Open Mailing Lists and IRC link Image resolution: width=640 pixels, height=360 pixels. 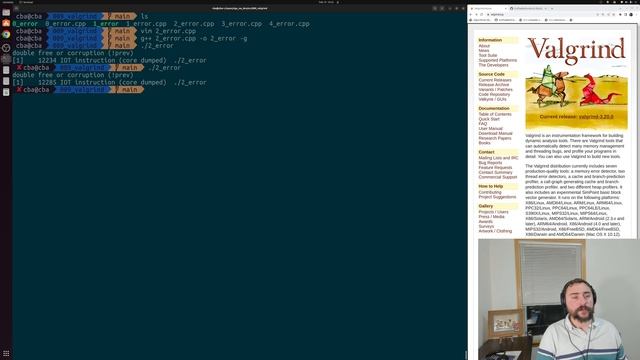click(x=498, y=158)
